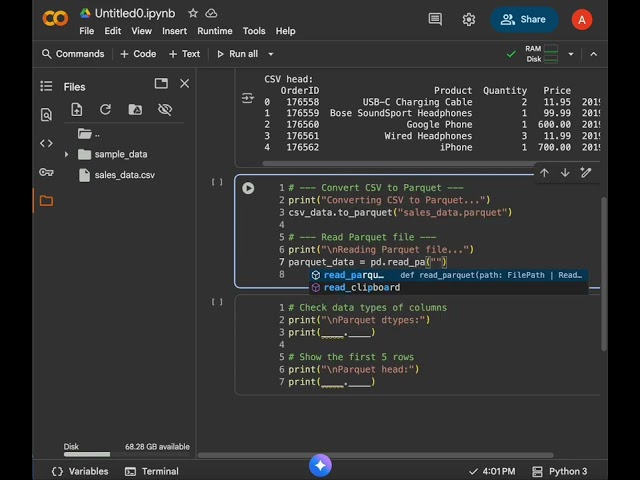Click the Colab logo icon
This screenshot has height=480, width=640.
point(55,18)
